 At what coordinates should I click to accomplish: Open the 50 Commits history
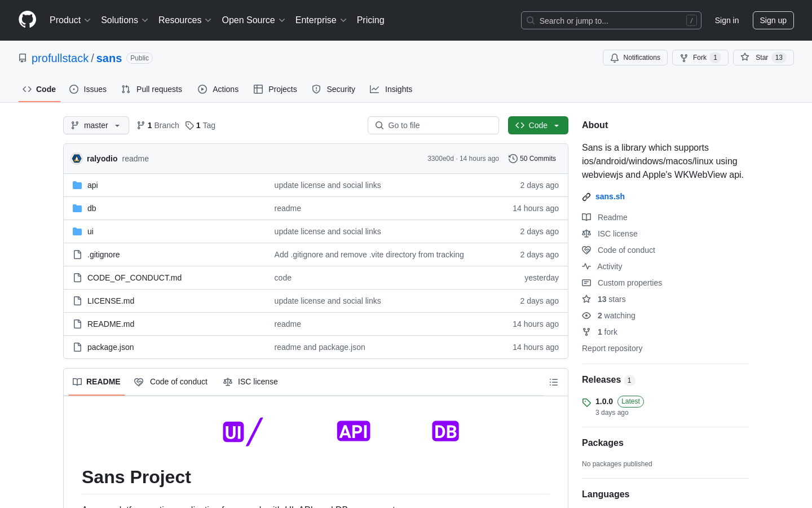[x=532, y=159]
